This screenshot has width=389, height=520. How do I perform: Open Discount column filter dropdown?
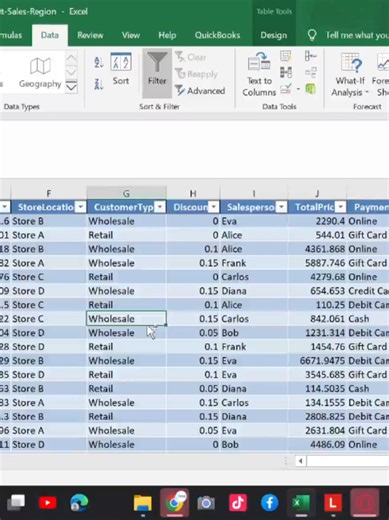[x=214, y=207]
